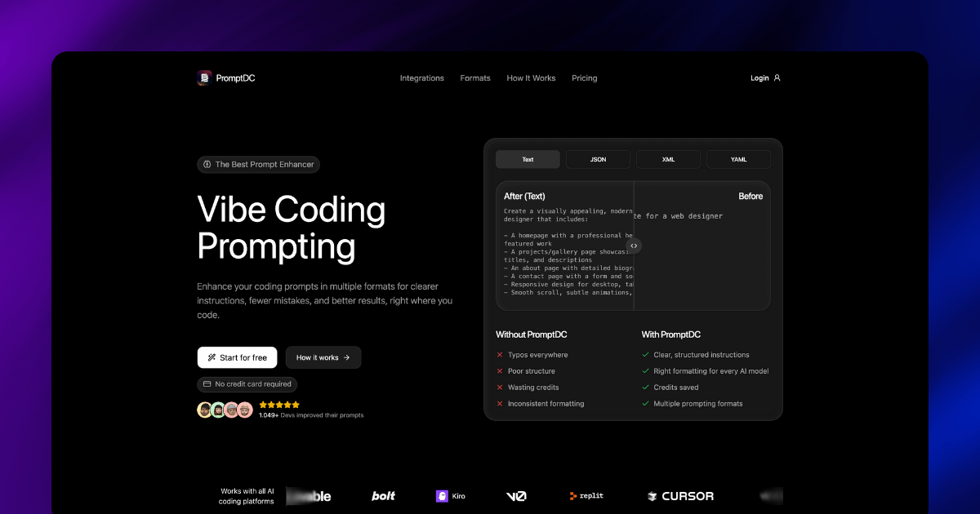The width and height of the screenshot is (980, 514).
Task: Open the How It Works navigation item
Action: (x=531, y=78)
